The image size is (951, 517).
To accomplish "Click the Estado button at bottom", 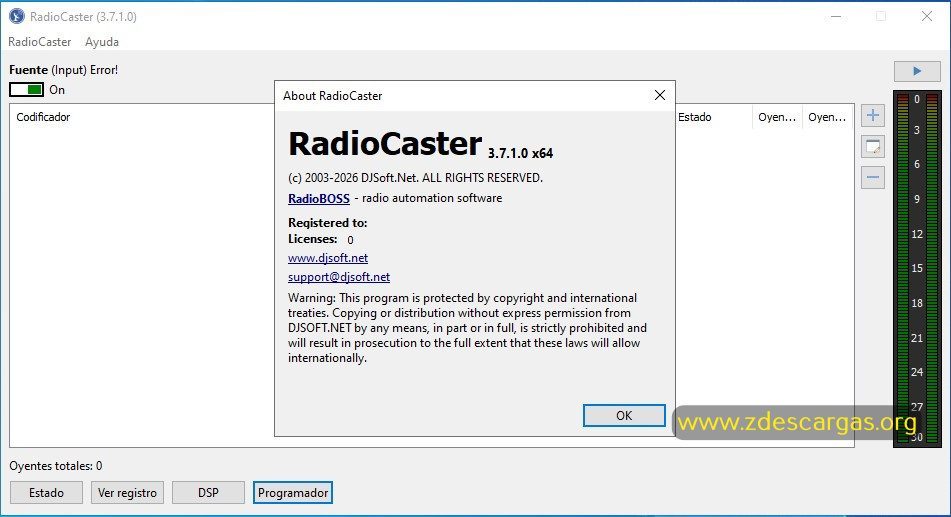I will coord(46,493).
